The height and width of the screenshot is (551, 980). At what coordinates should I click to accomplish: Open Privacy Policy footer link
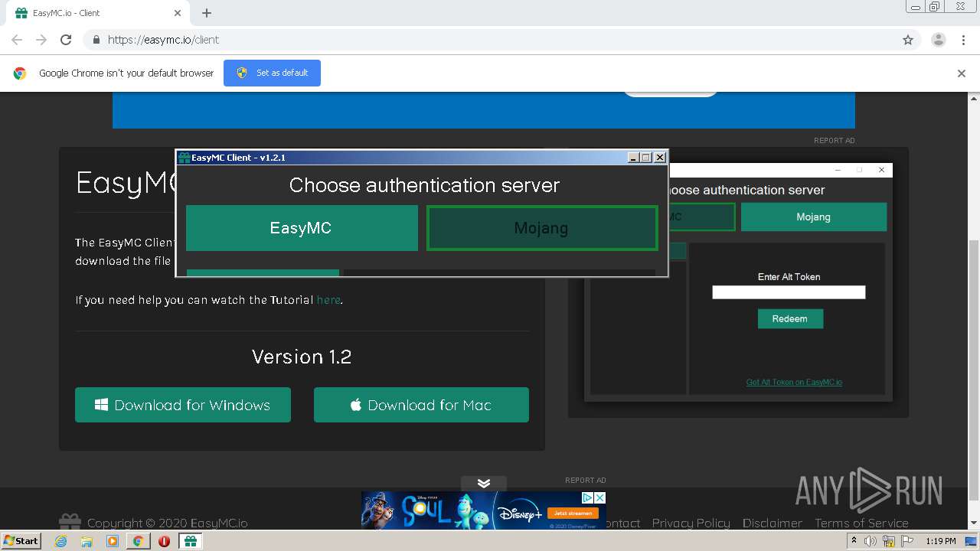tap(691, 523)
